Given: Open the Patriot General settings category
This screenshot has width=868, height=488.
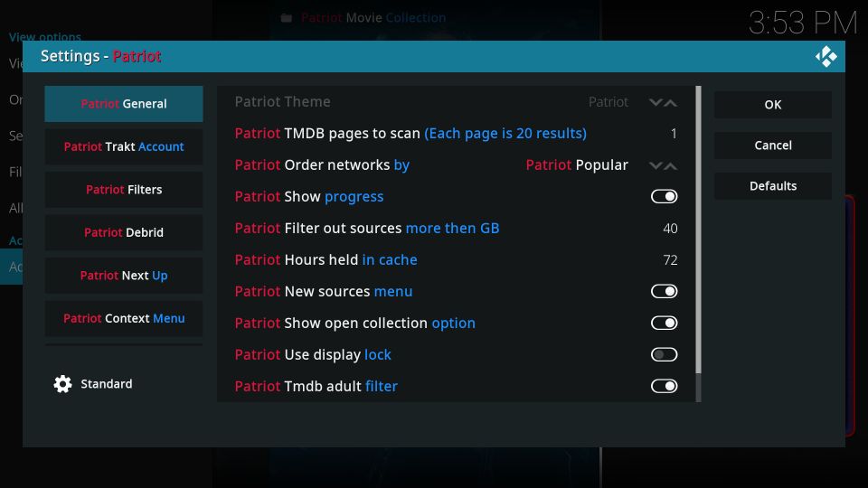Looking at the screenshot, I should (124, 103).
